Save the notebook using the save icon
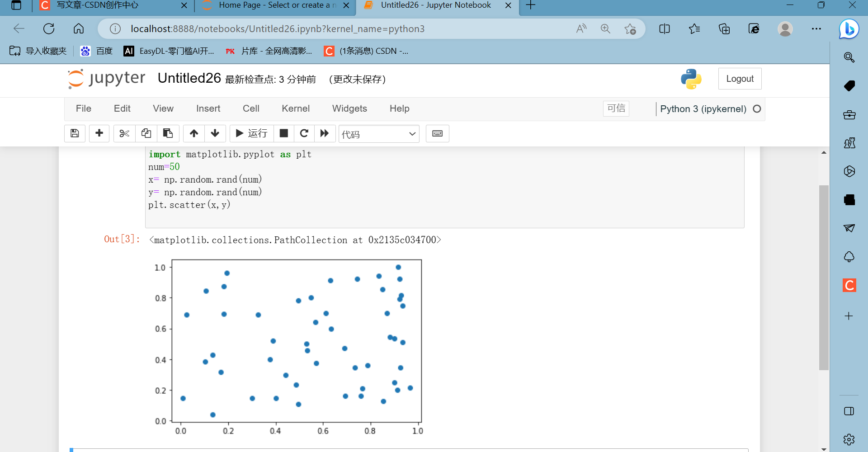 (x=75, y=133)
